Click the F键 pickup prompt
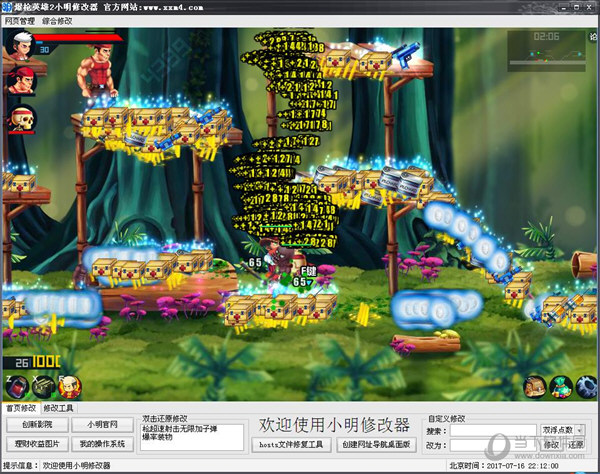 308,272
